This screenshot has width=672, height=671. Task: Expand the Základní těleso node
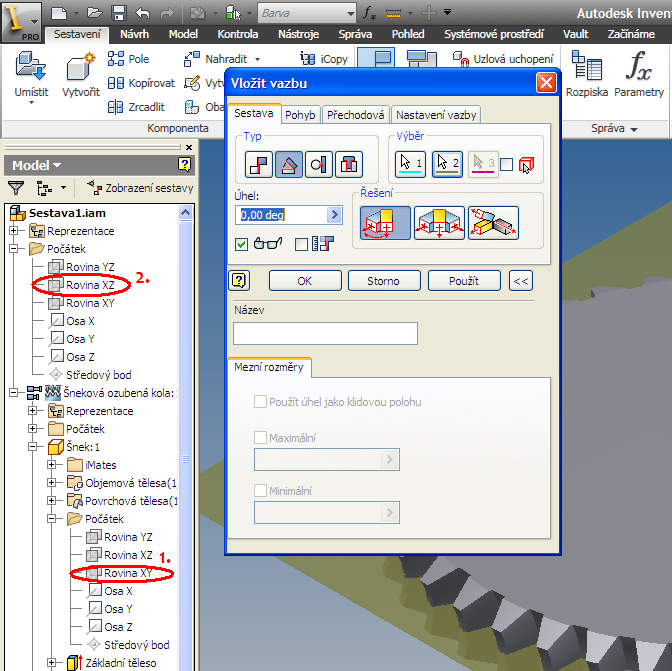52,662
